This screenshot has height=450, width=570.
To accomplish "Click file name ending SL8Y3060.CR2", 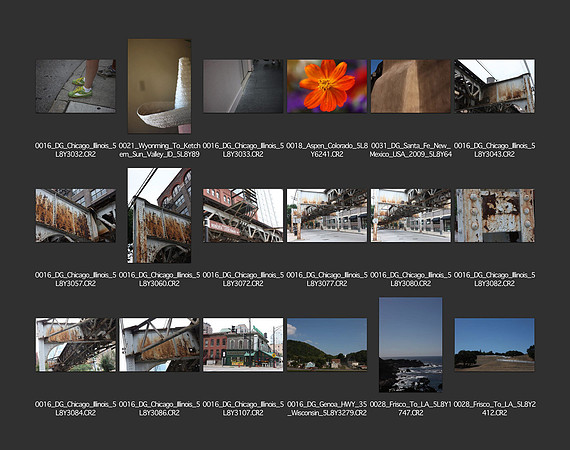I will (x=159, y=279).
